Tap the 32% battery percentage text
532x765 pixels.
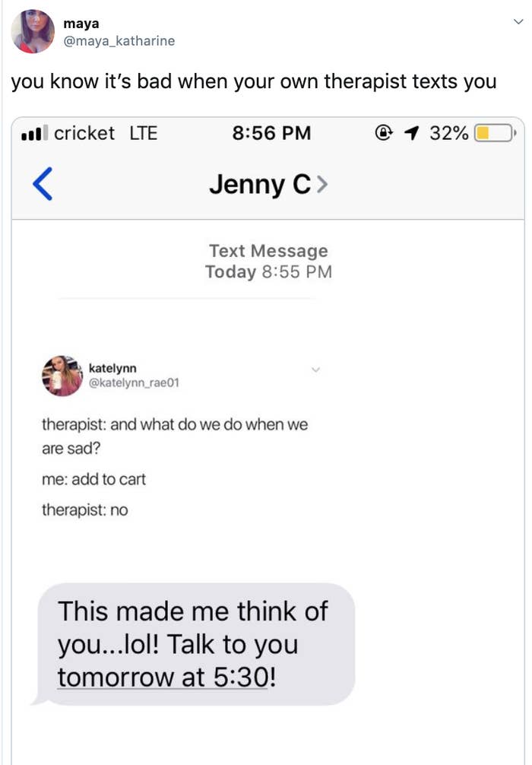pos(448,134)
